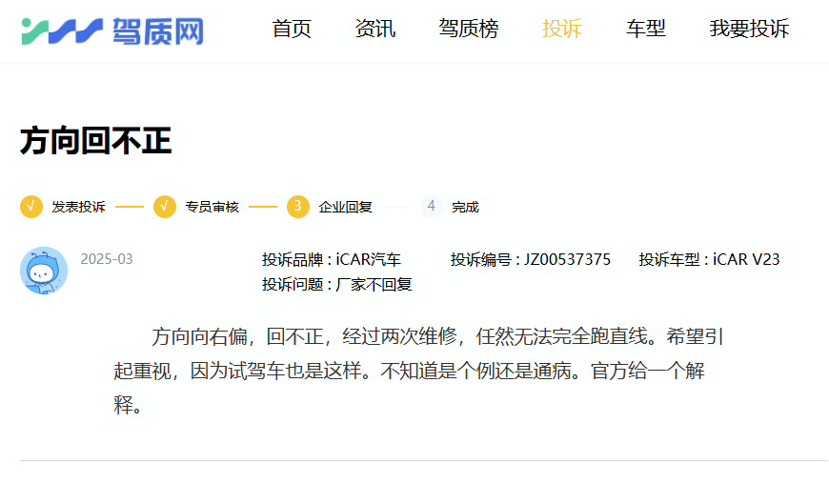Go to the 资讯 menu item
The image size is (829, 504).
[374, 29]
